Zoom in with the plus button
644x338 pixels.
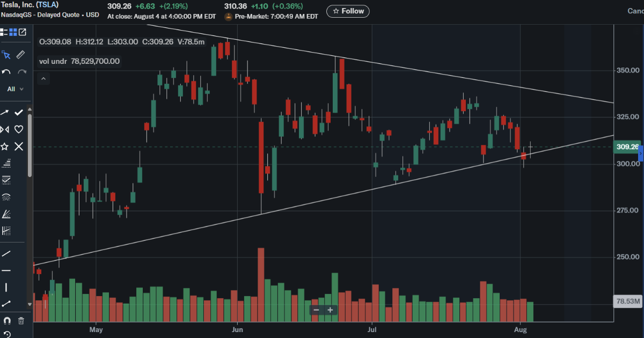(330, 310)
